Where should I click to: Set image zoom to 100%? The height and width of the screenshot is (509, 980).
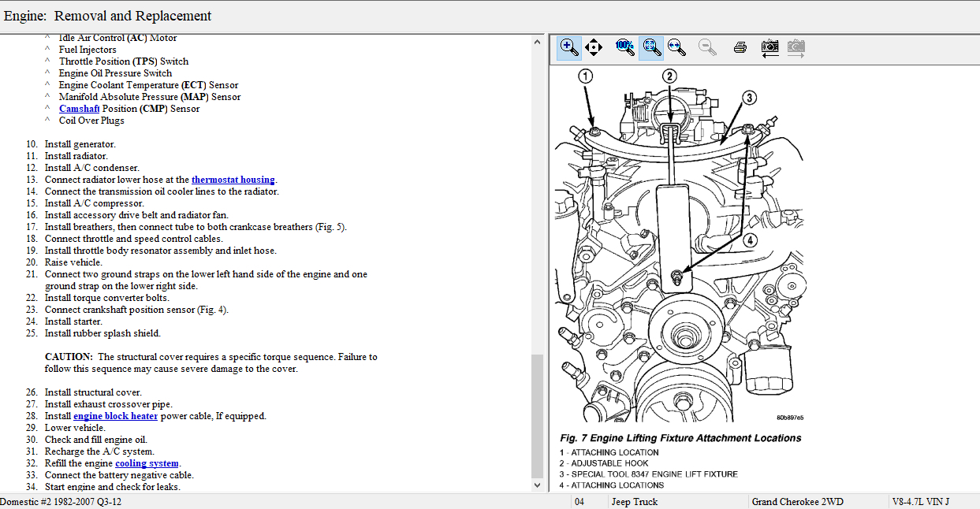pyautogui.click(x=624, y=47)
